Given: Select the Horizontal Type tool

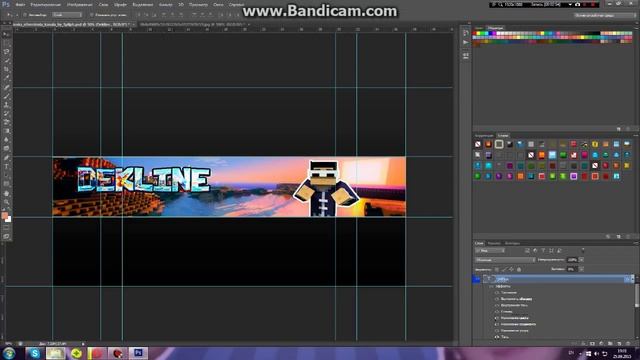Looking at the screenshot, I should pos(7,167).
